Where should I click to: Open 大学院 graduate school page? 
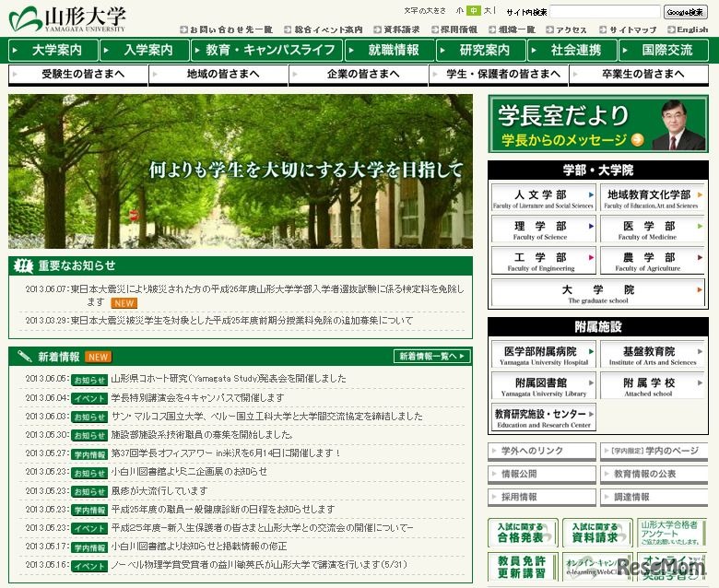(x=598, y=293)
